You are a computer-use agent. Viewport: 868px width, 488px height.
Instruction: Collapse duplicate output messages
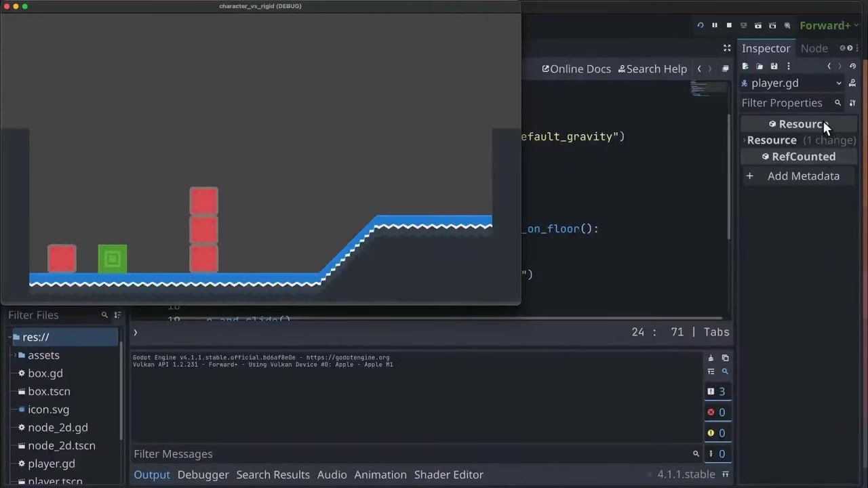(711, 371)
